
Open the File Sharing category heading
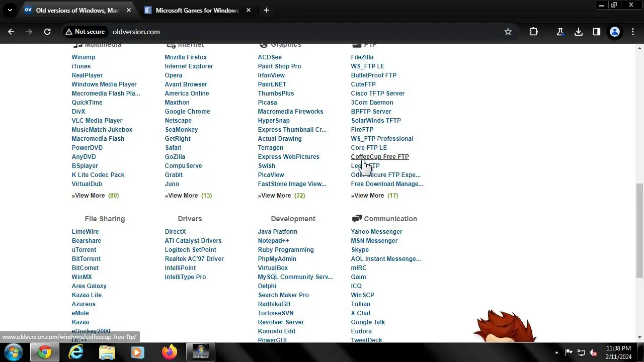coord(105,219)
